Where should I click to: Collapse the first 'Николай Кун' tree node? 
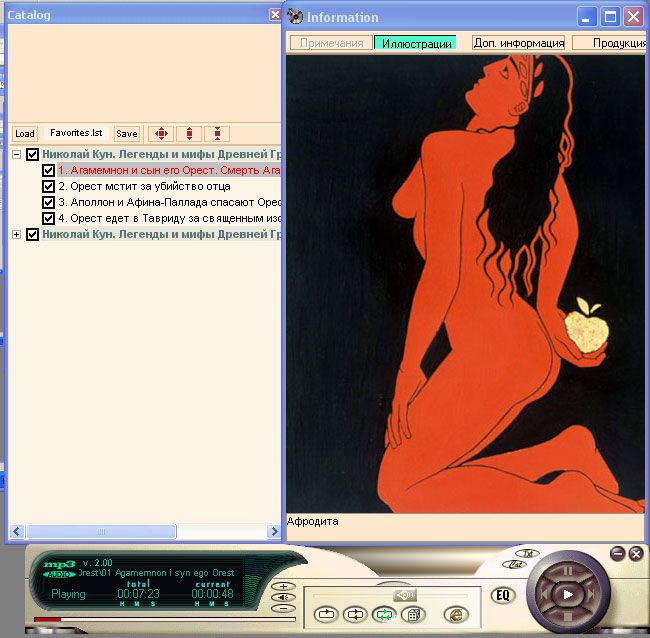[17, 155]
